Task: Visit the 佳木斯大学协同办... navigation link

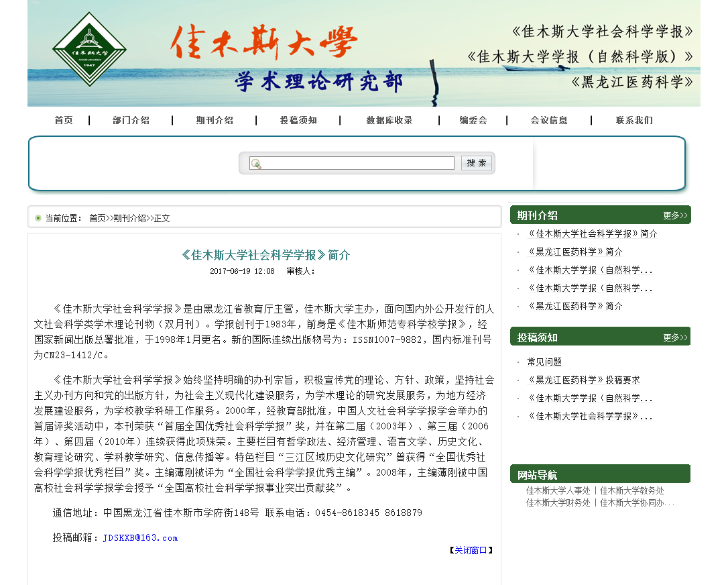Action: click(637, 502)
